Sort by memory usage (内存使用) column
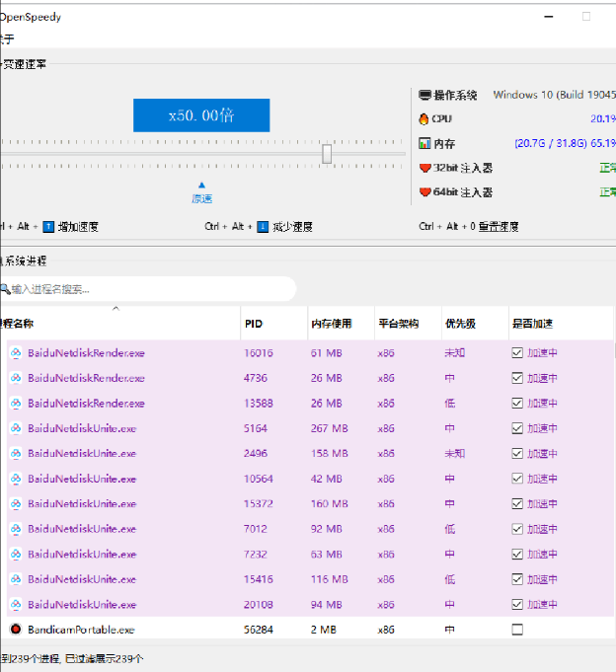Viewport: 616px width, 672px height. pos(331,323)
